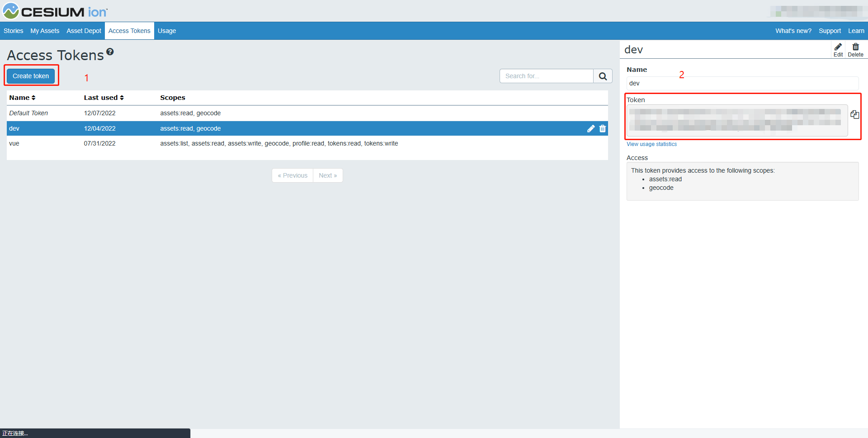Go to the Asset Depot tab
Viewport: 868px width, 438px height.
[x=84, y=31]
